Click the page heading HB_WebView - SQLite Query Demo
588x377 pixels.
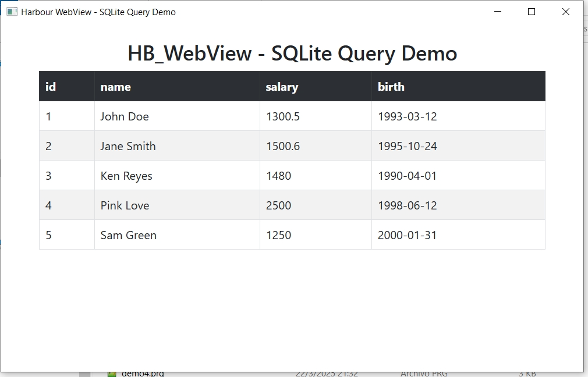click(x=292, y=54)
